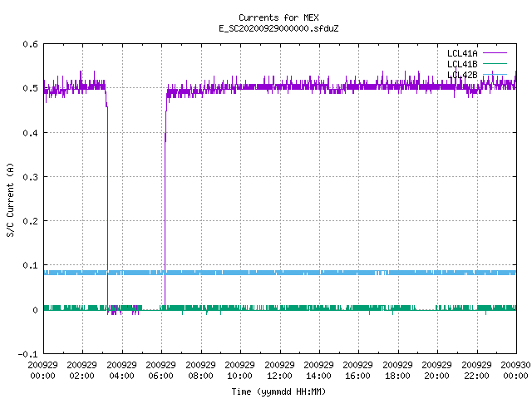This screenshot has width=532, height=399.
Task: Click the green LCL41B trace near 16:00
Action: point(358,308)
